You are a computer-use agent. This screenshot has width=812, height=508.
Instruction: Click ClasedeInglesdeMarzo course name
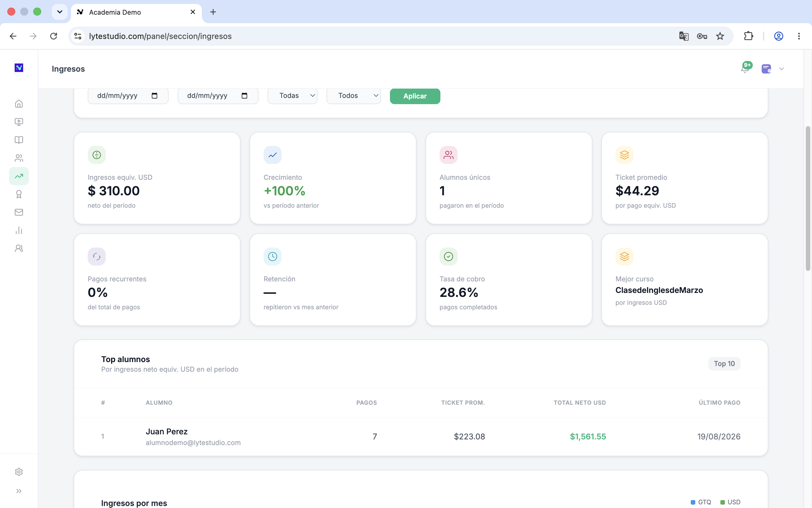[x=659, y=290]
